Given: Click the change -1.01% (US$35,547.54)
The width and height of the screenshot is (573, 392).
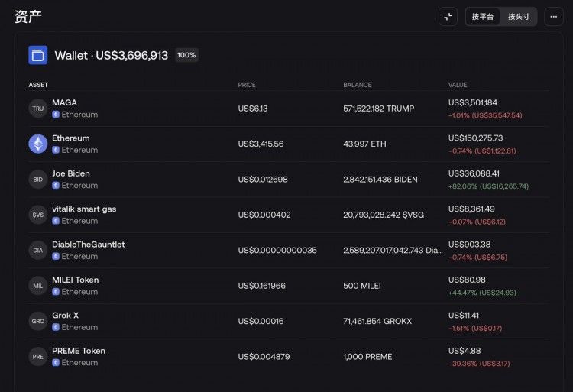Looking at the screenshot, I should pyautogui.click(x=485, y=115).
